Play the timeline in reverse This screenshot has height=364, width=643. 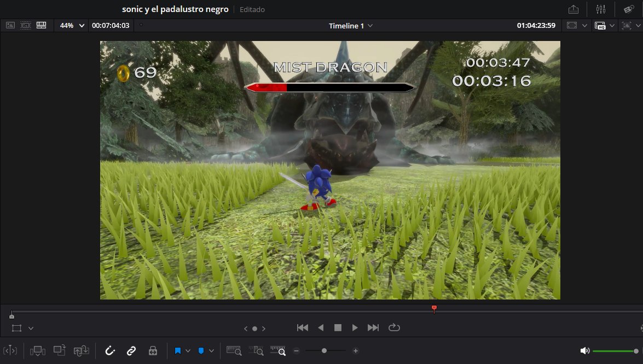[321, 327]
